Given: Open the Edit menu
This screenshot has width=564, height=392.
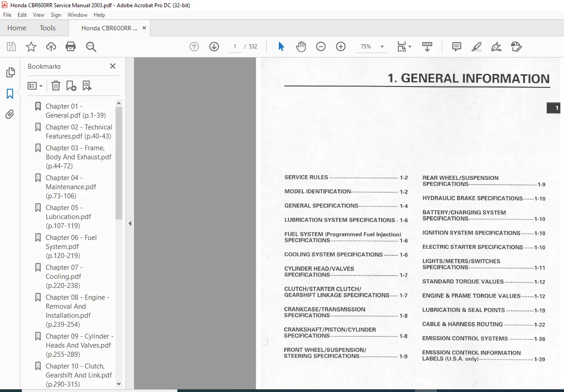Looking at the screenshot, I should [22, 15].
